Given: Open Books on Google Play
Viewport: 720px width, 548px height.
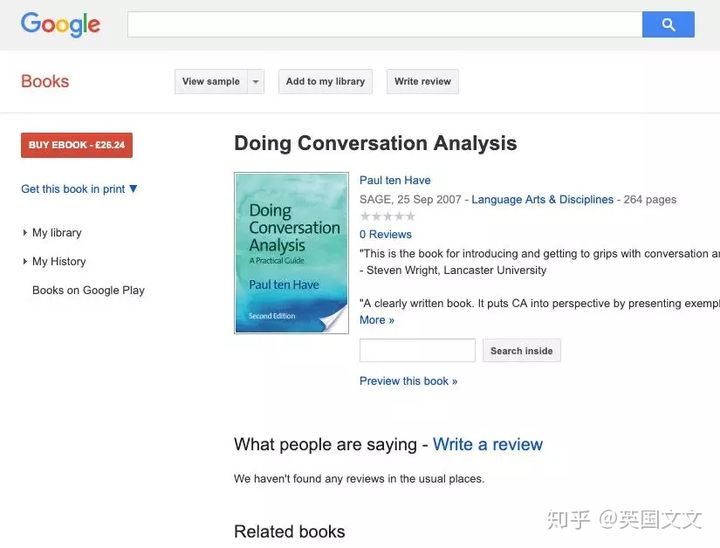Looking at the screenshot, I should [x=88, y=290].
